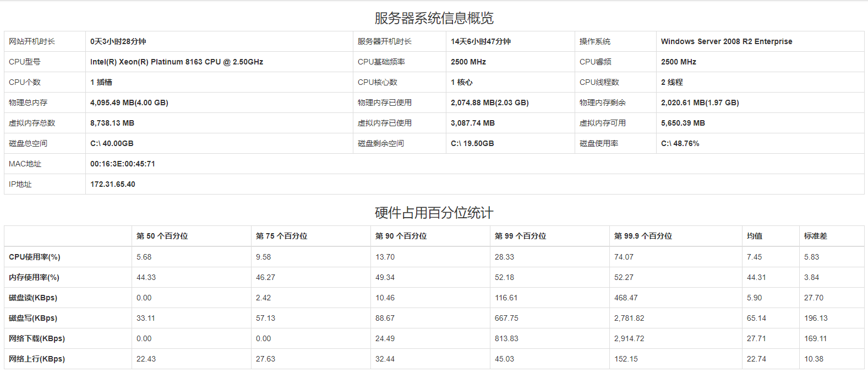Click memory 50th percentile value 44.33
868x372 pixels.
[146, 277]
